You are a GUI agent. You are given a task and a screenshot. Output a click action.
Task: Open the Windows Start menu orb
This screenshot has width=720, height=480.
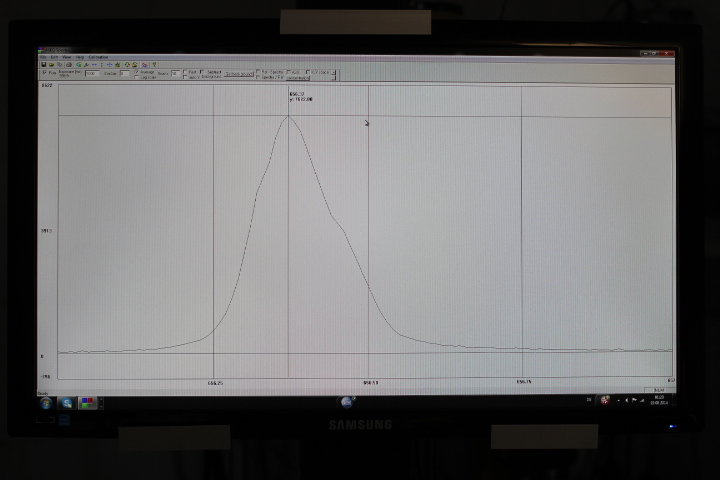[x=47, y=402]
